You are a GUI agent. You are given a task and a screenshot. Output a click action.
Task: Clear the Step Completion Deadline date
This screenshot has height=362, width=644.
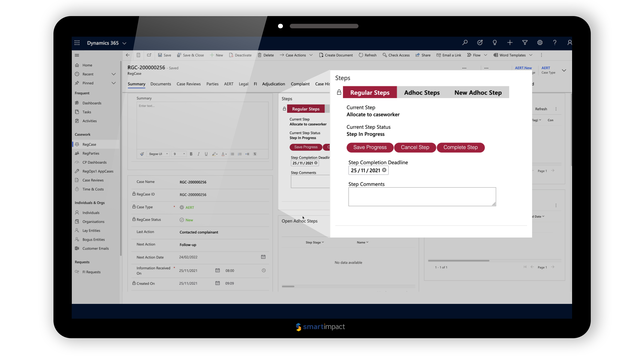[x=384, y=170]
